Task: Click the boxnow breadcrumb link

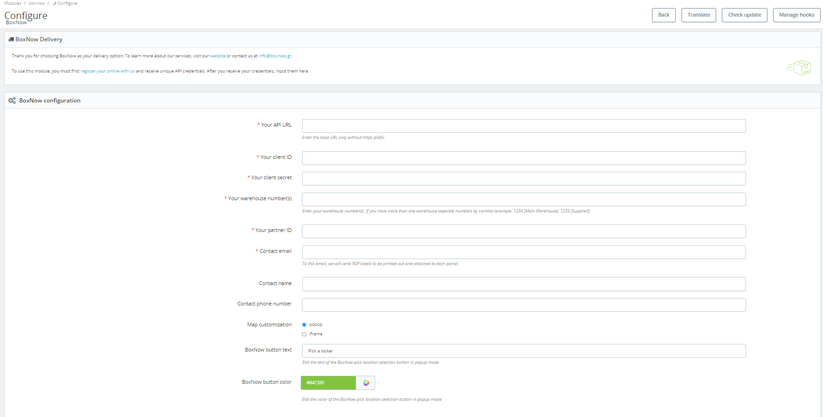Action: coord(36,3)
